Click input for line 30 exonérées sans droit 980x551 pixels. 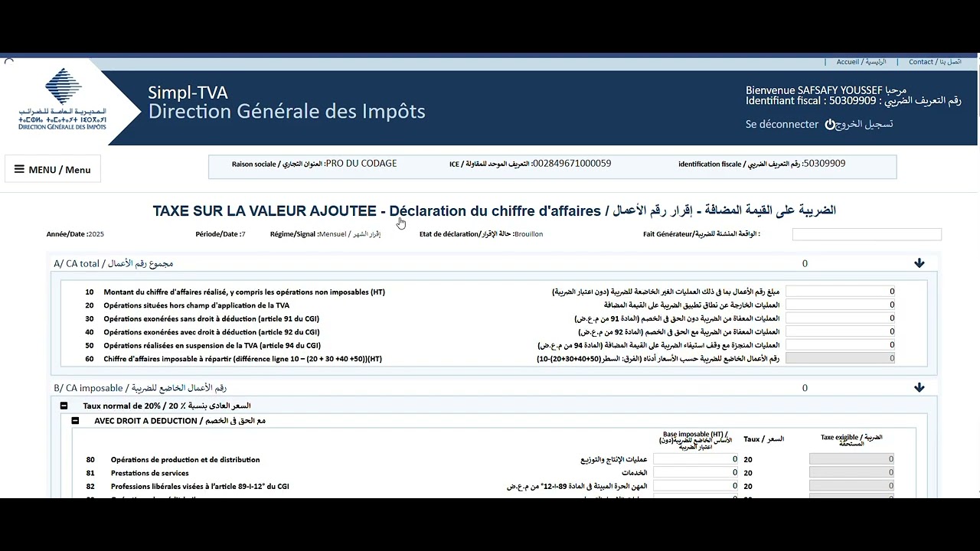coord(840,318)
